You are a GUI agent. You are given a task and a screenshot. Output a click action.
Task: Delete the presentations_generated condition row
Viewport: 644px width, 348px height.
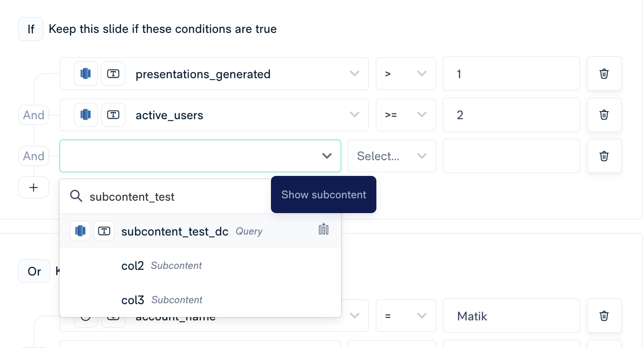click(x=604, y=74)
